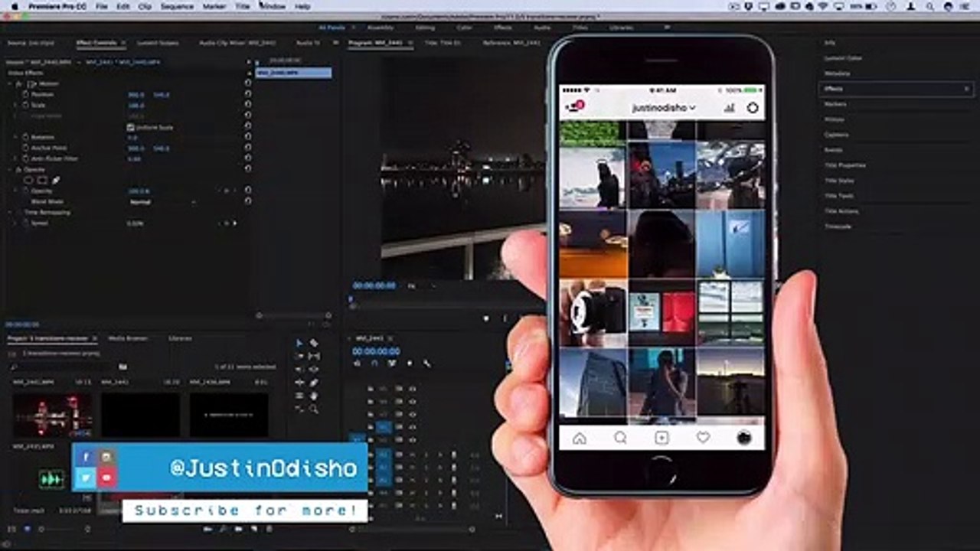Hide the topmost video track's eye

[x=412, y=389]
